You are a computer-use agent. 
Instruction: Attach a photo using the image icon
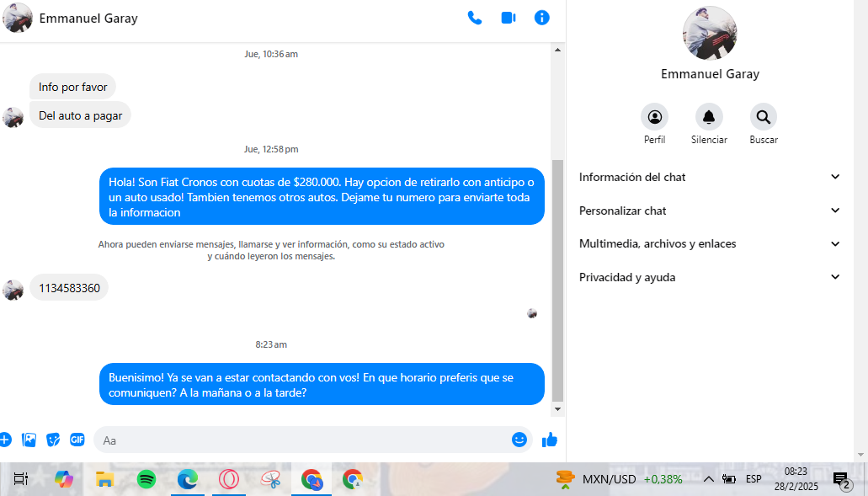click(x=29, y=440)
